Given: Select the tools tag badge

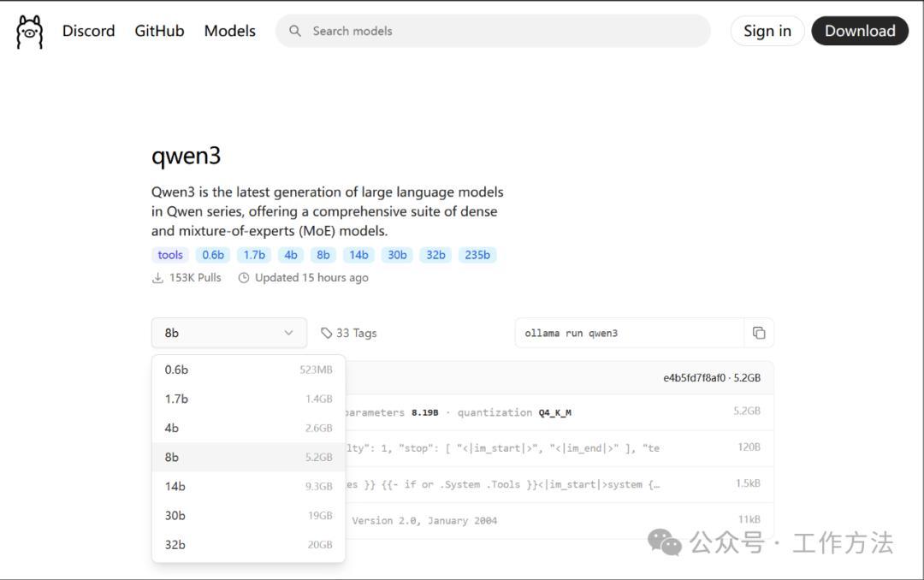Looking at the screenshot, I should [x=170, y=255].
